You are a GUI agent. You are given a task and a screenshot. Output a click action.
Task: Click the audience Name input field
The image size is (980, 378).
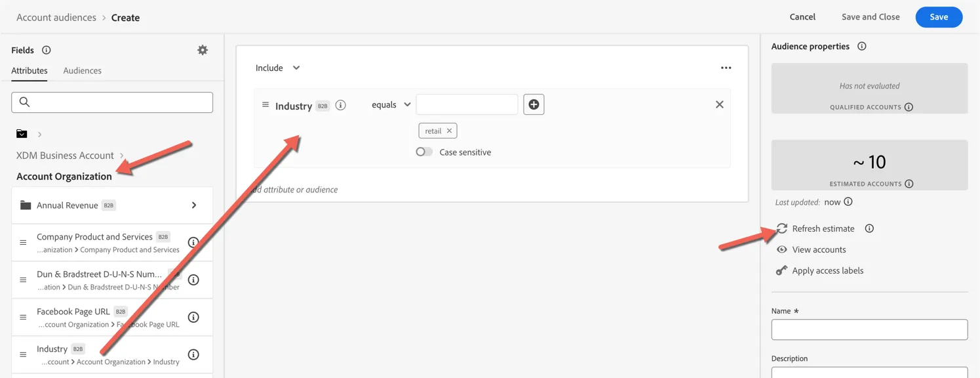point(869,329)
